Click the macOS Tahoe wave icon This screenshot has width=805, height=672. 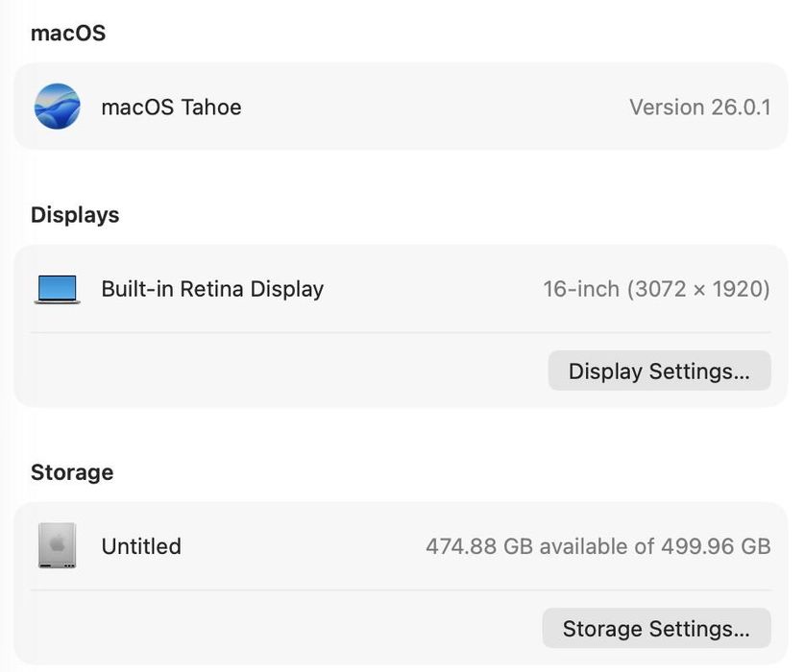57,107
